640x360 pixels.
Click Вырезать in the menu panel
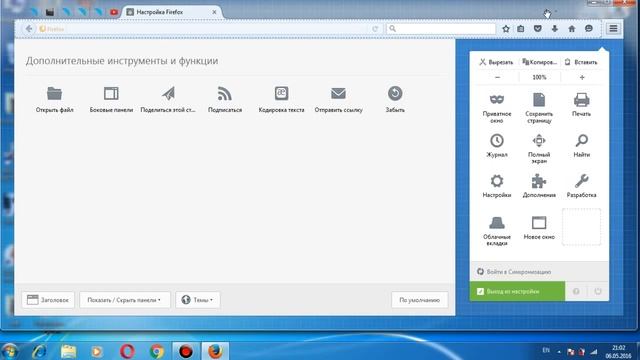pyautogui.click(x=496, y=62)
